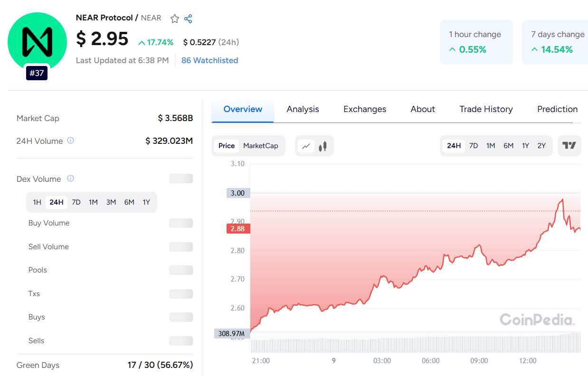Open the Overview tab
This screenshot has width=588, height=376.
pyautogui.click(x=243, y=109)
